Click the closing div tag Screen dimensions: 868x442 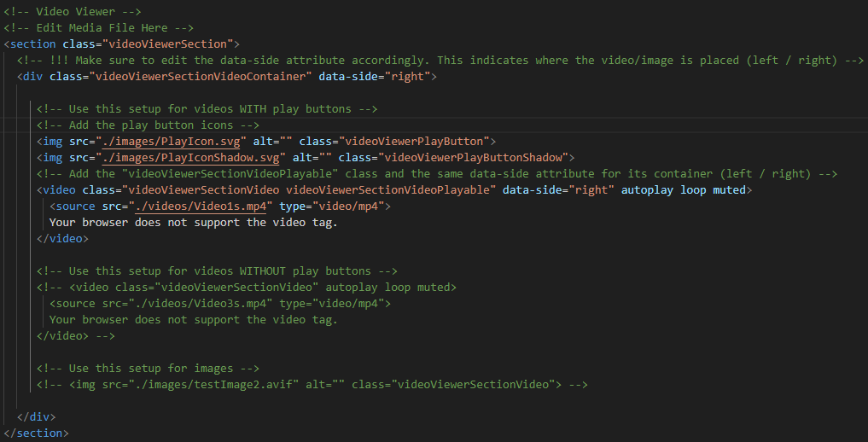point(37,416)
